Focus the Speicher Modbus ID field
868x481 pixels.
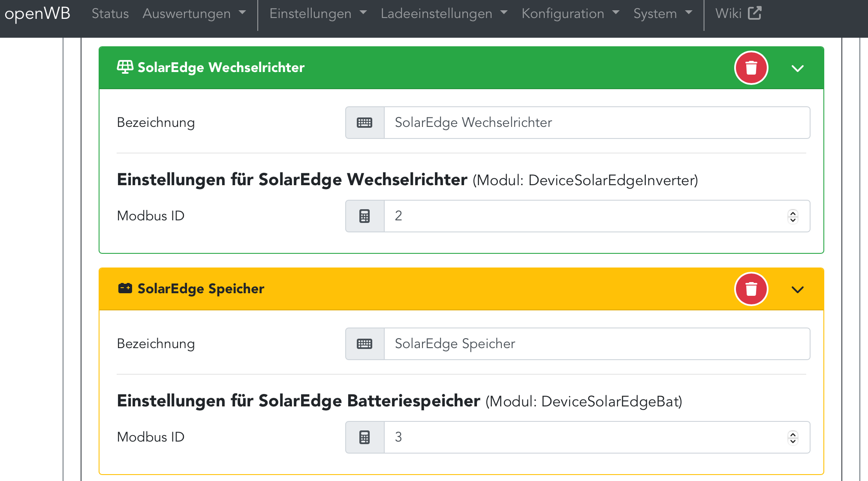[x=597, y=437]
